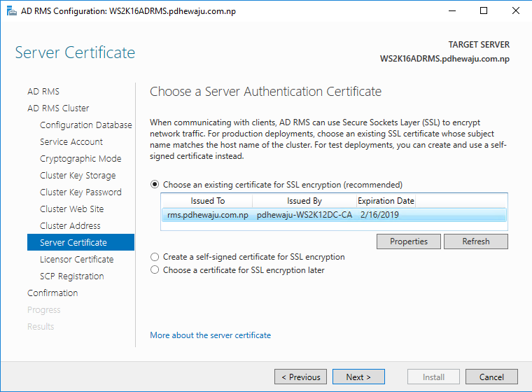Click the AD RMS Configuration title bar icon
Viewport: 532px width, 392px height.
point(11,11)
